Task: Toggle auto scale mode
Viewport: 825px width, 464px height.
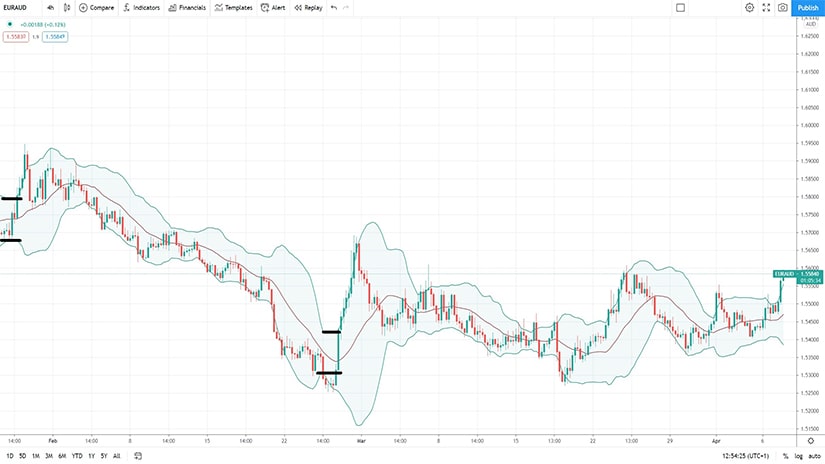Action: click(814, 456)
